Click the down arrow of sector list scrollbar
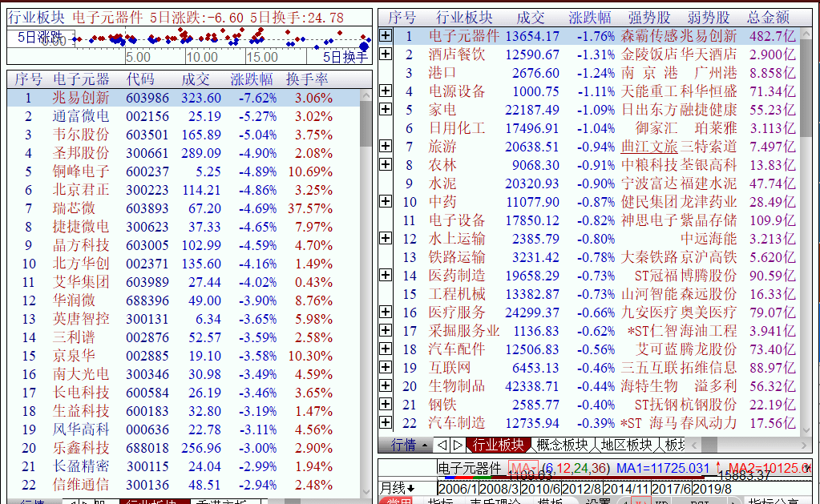 806,430
